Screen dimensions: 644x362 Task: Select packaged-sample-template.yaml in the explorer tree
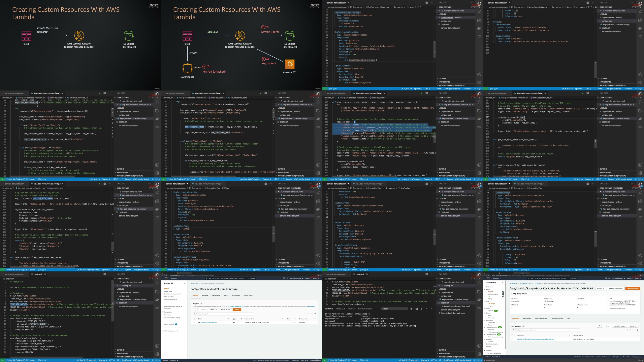(455, 306)
